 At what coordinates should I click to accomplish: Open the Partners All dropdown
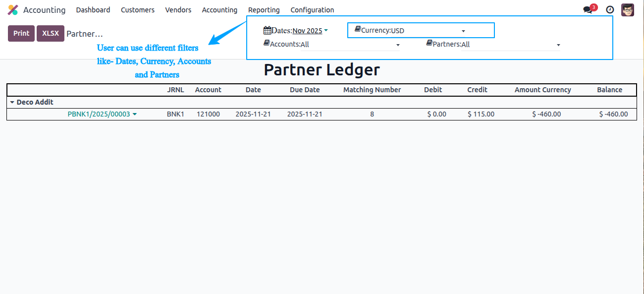tap(511, 45)
